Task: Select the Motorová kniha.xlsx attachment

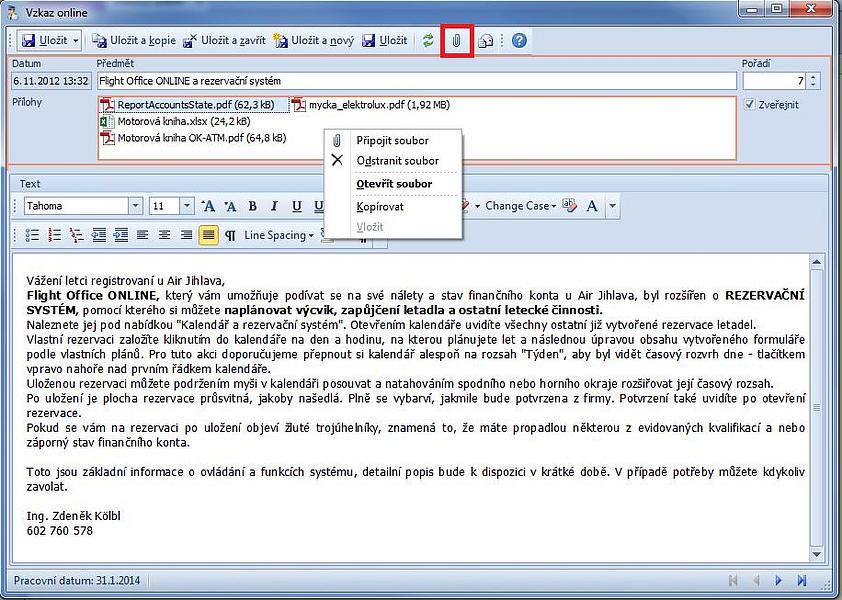Action: (x=158, y=121)
